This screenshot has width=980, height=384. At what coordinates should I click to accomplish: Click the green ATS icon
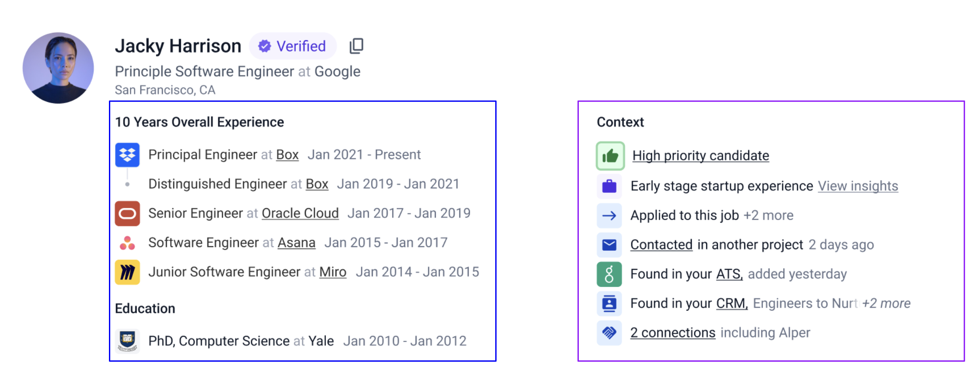coord(609,274)
